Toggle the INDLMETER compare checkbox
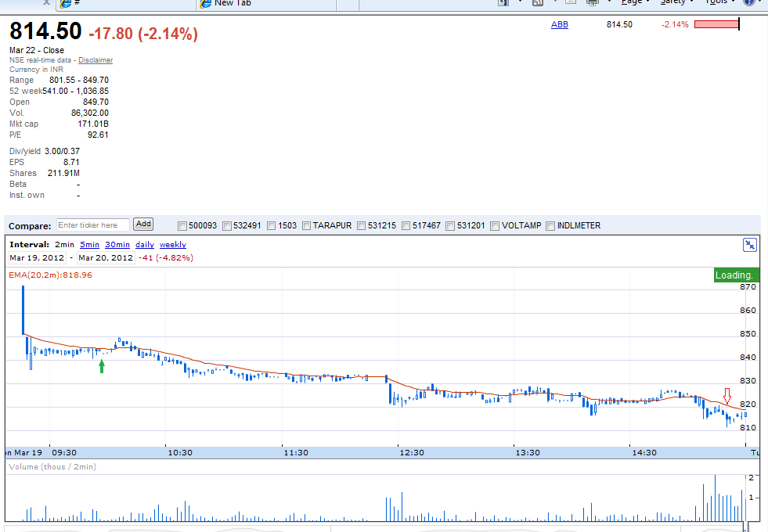768x532 pixels. coord(550,225)
